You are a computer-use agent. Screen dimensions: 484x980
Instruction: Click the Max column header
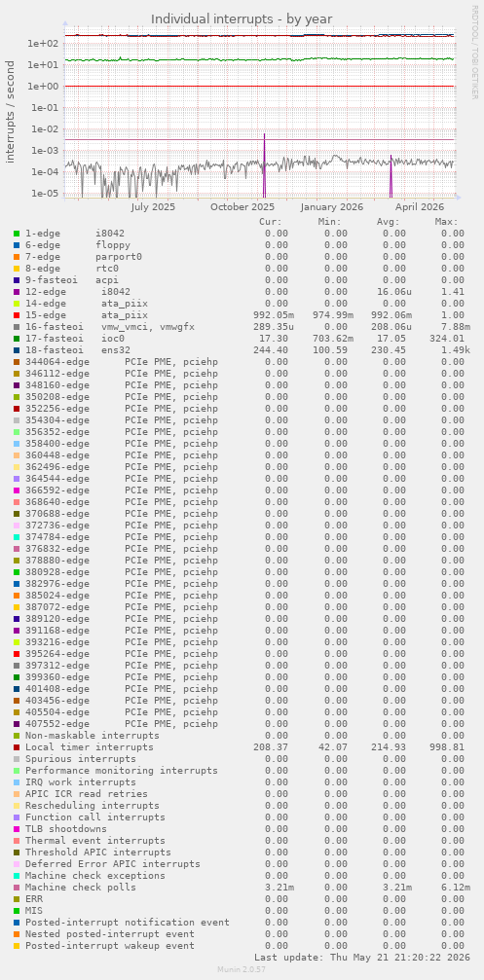tap(446, 221)
